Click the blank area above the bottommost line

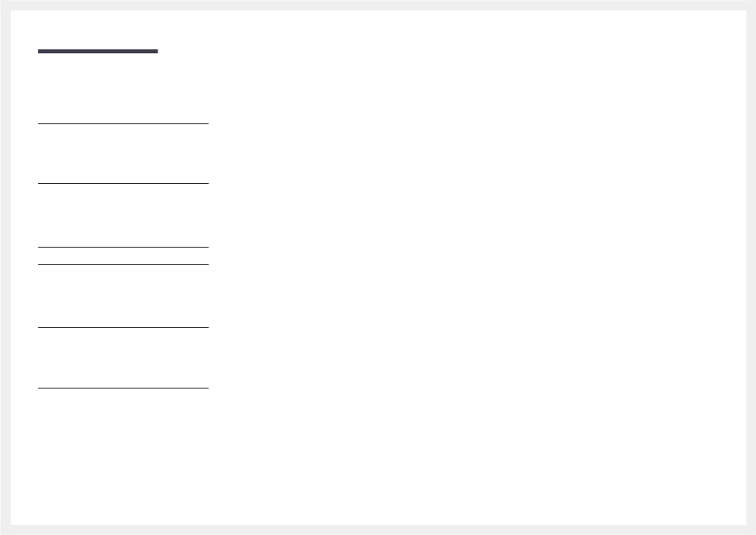[x=123, y=357]
